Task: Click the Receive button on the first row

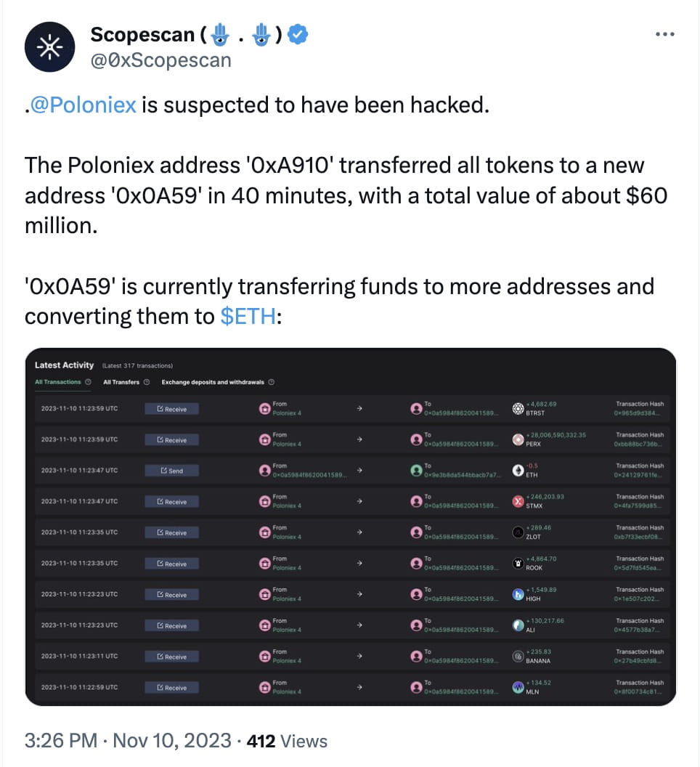Action: click(x=171, y=408)
